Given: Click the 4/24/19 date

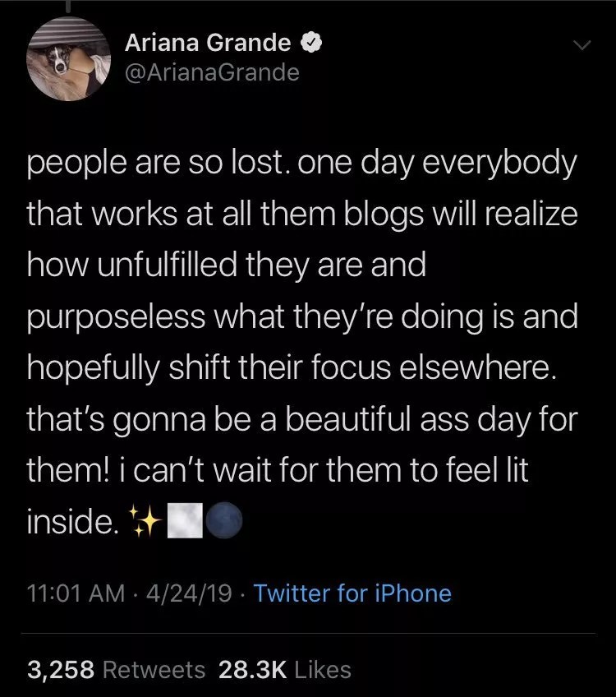Looking at the screenshot, I should (x=186, y=593).
